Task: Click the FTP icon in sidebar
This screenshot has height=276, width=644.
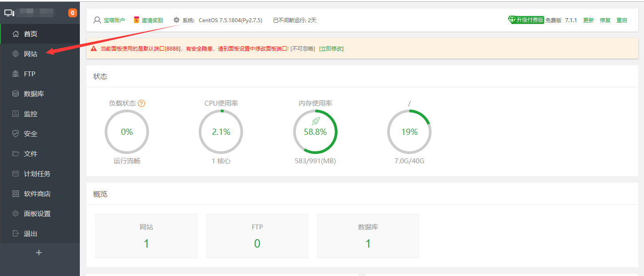Action: click(16, 74)
